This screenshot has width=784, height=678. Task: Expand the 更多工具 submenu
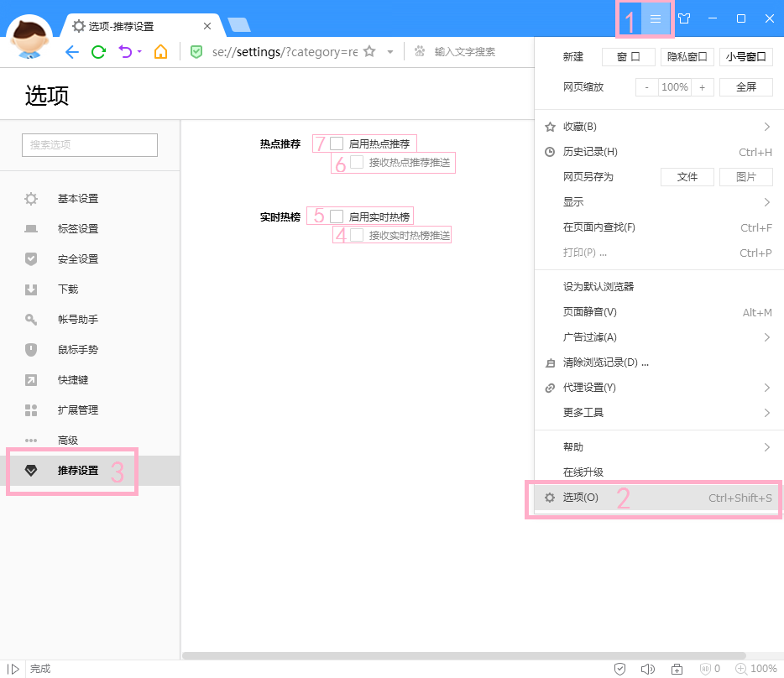click(659, 413)
